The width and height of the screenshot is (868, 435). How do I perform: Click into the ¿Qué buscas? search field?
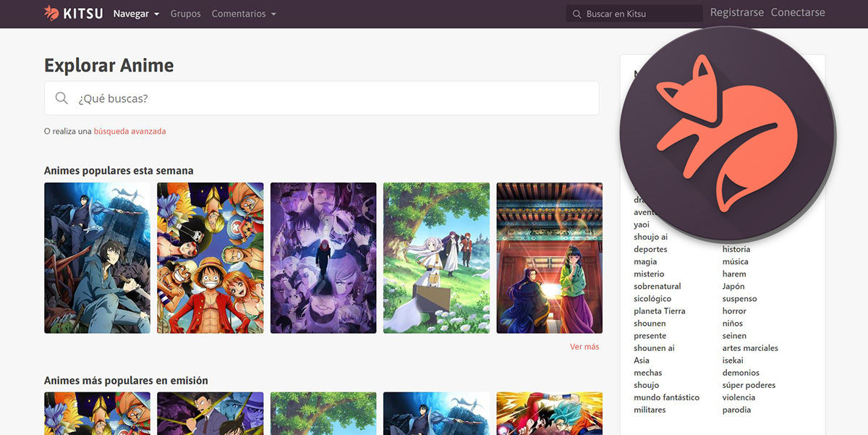[322, 98]
